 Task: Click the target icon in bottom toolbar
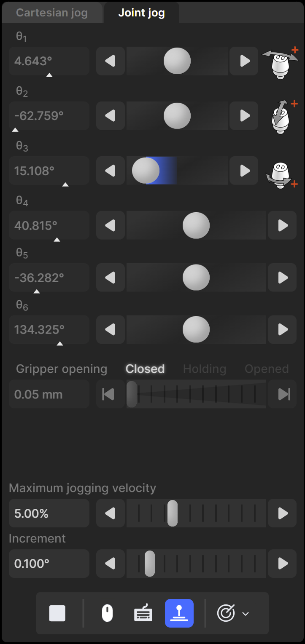[x=226, y=613]
